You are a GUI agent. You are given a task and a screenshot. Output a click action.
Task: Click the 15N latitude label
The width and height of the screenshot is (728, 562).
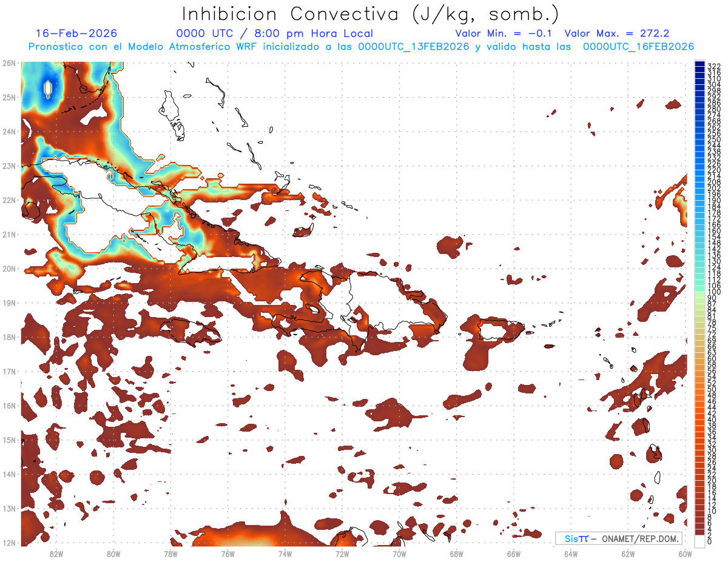tap(8, 440)
